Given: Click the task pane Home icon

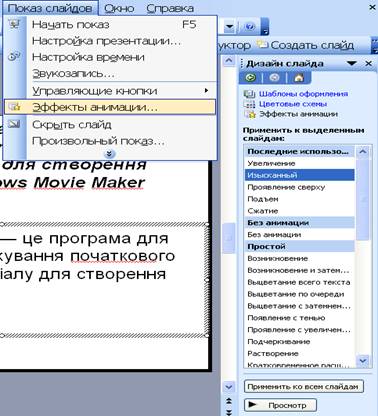Looking at the screenshot, I should click(x=299, y=78).
